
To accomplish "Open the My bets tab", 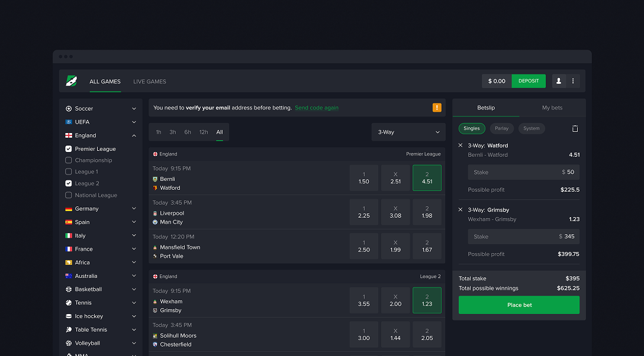I will click(552, 108).
